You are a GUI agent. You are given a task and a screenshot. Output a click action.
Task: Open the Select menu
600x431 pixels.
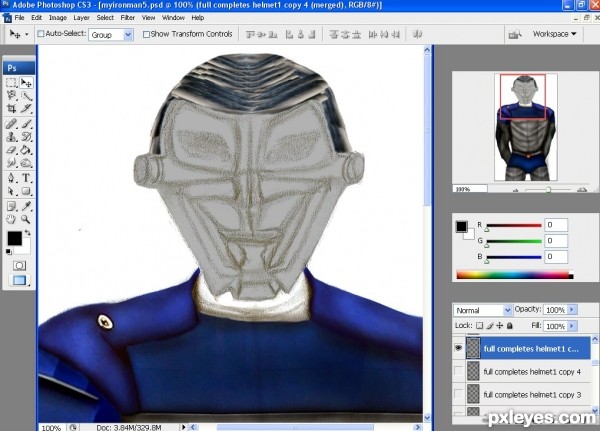click(x=105, y=18)
